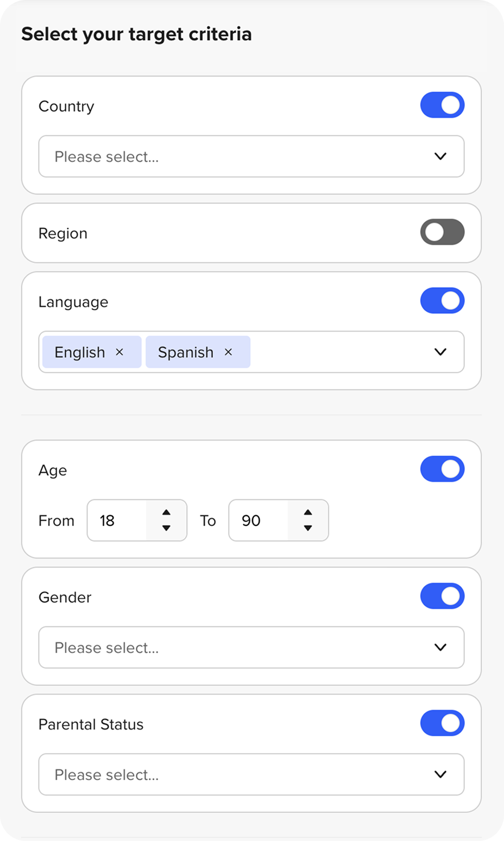
Task: Increase the Age To value
Action: (308, 512)
